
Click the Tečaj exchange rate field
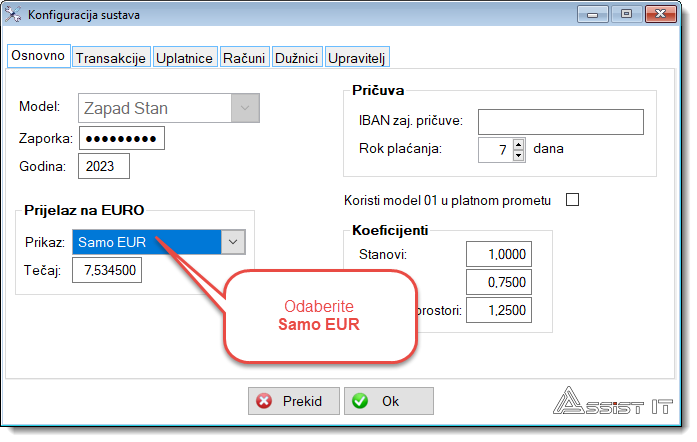tap(107, 270)
